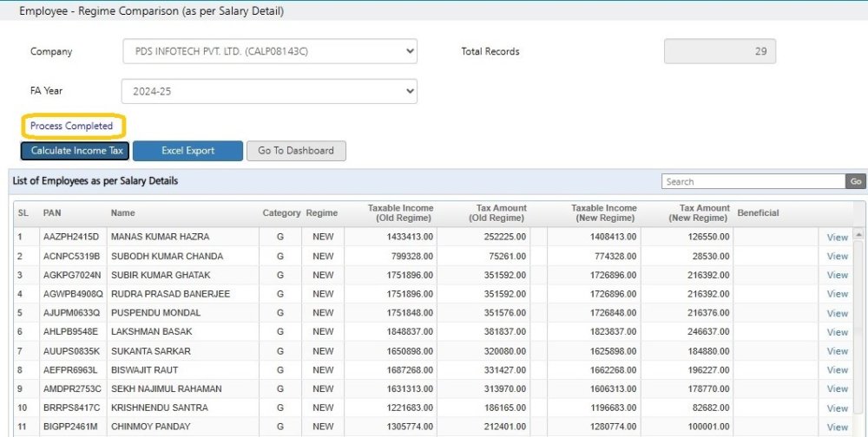Viewport: 868px width, 437px height.
Task: Open View link for Lakshman Basak
Action: pyautogui.click(x=837, y=332)
